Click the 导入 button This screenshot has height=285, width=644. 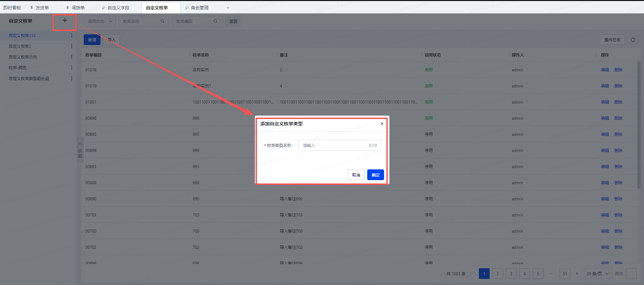coord(112,40)
